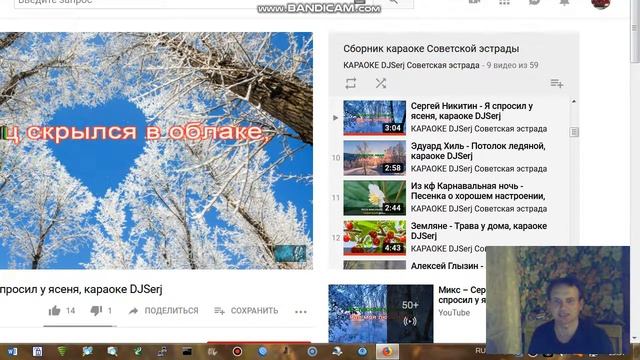Open thumbnail of Песенка о хорошем настроении
The height and width of the screenshot is (360, 640).
(x=374, y=198)
